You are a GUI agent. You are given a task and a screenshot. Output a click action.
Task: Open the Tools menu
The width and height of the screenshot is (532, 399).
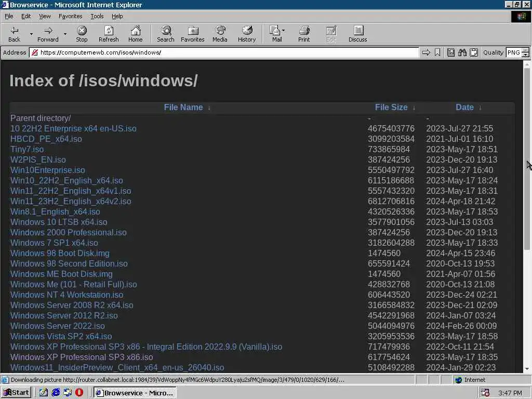(97, 16)
